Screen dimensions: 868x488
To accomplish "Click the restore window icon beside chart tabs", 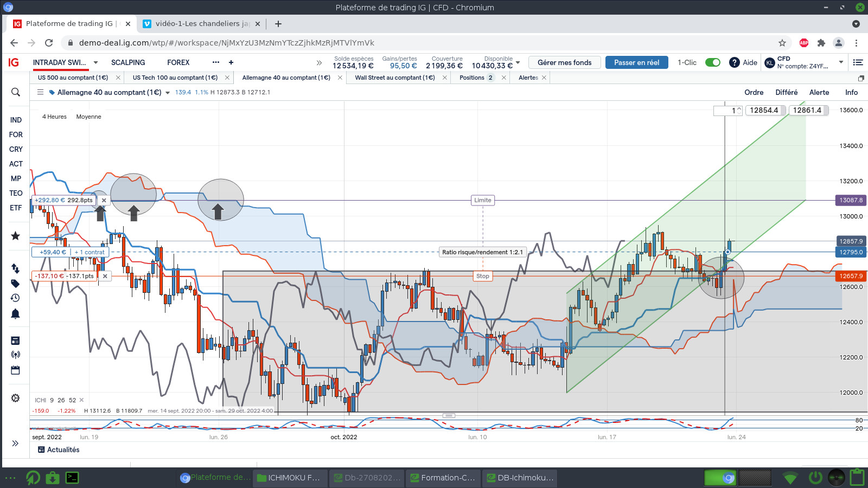I will [x=861, y=78].
